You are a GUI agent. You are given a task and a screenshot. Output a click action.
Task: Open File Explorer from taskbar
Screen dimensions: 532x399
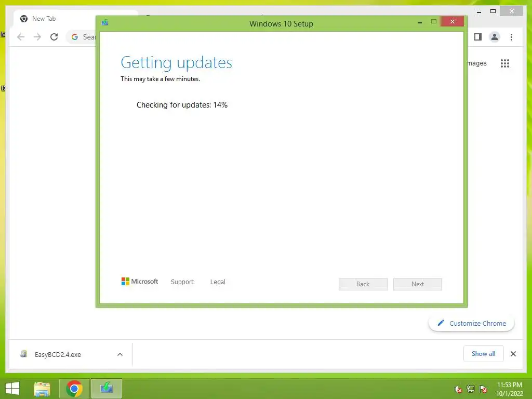click(42, 389)
